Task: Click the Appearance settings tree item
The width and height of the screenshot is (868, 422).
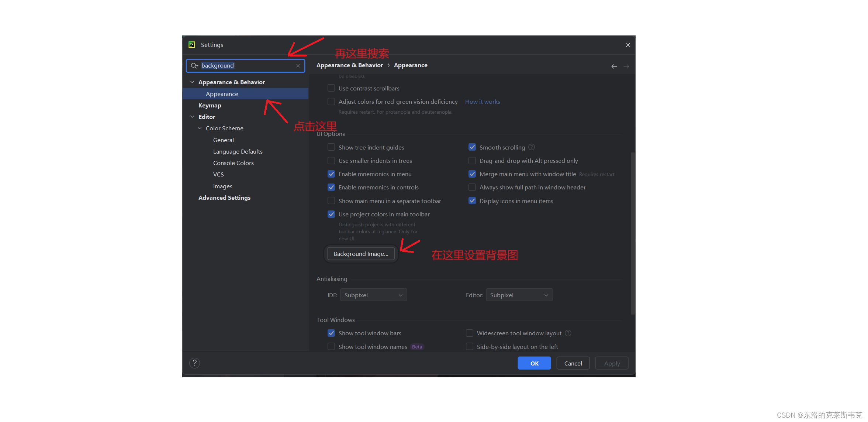Action: point(222,94)
